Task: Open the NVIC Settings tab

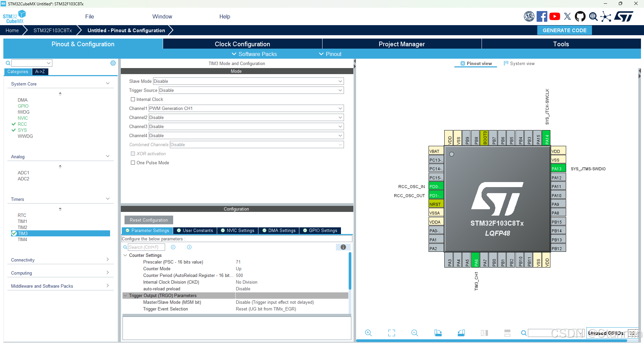Action: pyautogui.click(x=238, y=230)
